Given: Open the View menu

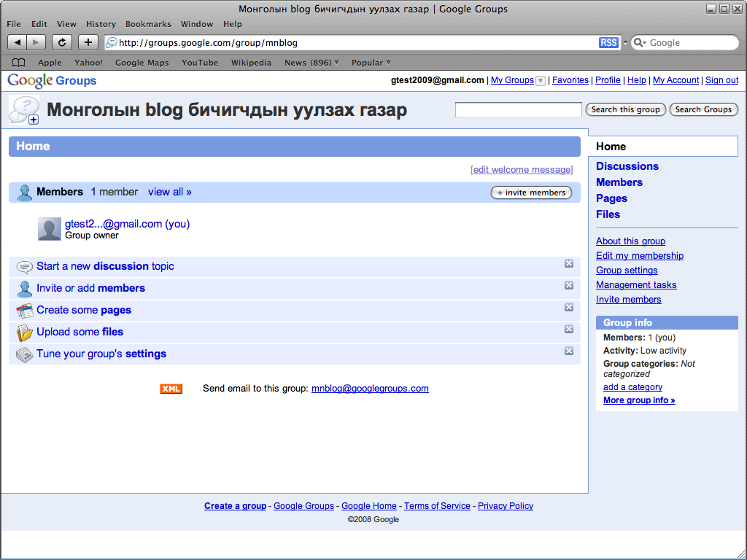Looking at the screenshot, I should coord(66,24).
